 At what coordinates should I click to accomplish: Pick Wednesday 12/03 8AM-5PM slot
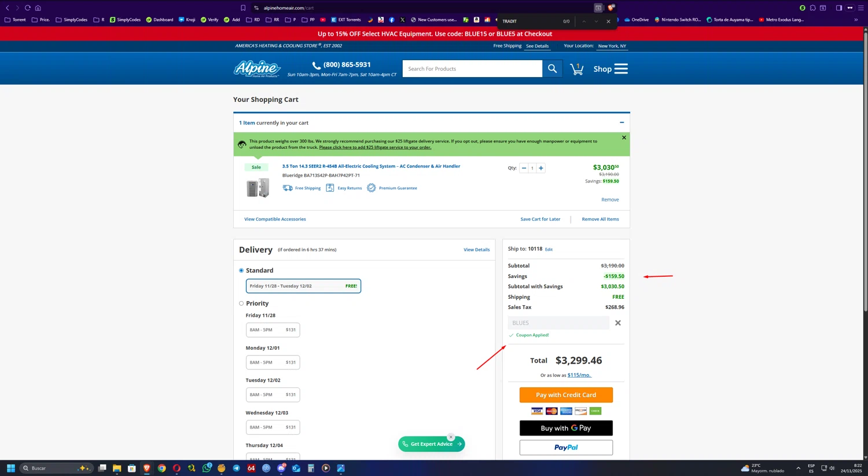click(x=273, y=427)
